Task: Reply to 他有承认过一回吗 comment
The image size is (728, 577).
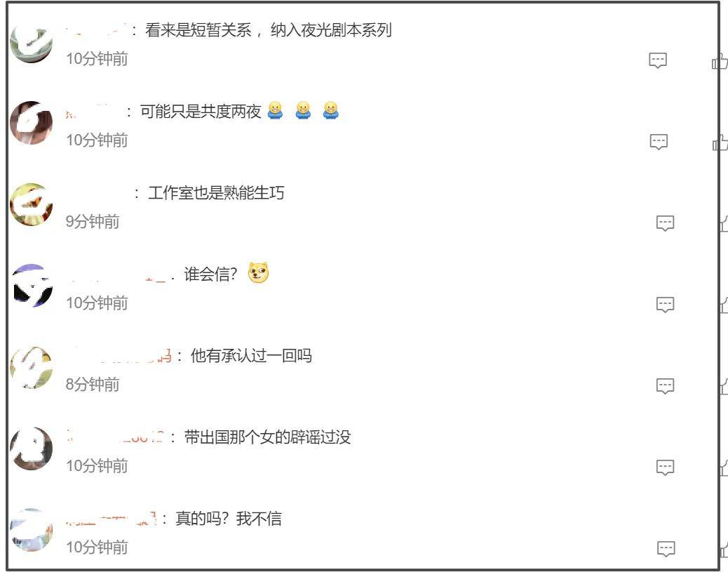Action: [665, 386]
